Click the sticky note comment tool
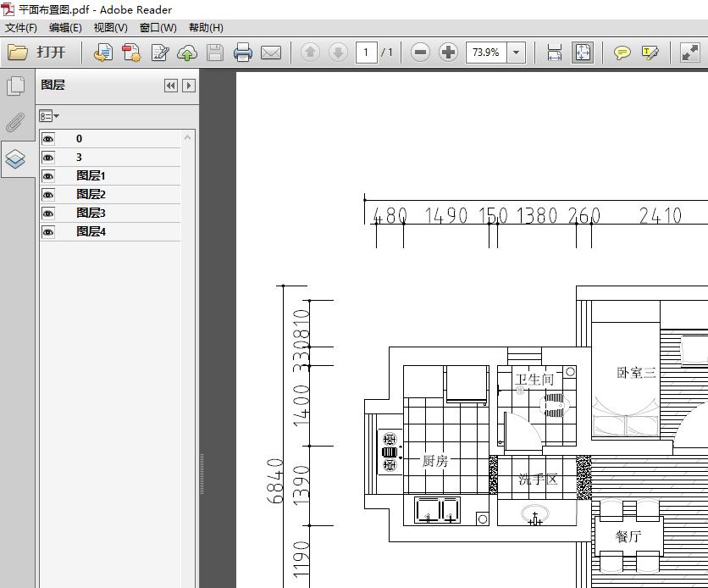Screen dimensions: 708x588 click(x=622, y=53)
